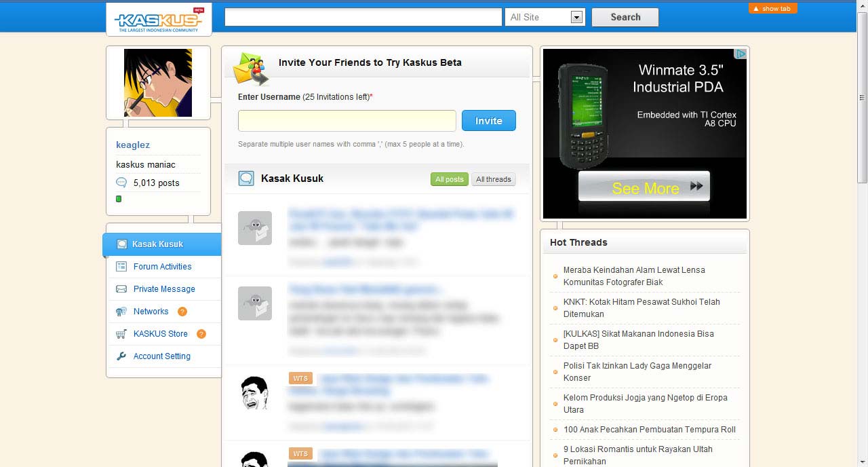Show help badge beside Networks
The width and height of the screenshot is (868, 467).
(x=182, y=312)
